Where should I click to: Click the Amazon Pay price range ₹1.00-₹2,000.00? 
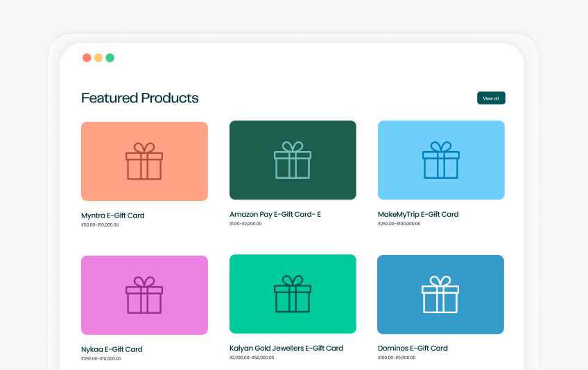tap(245, 224)
